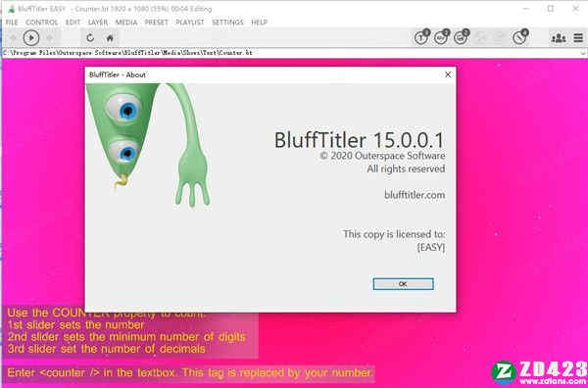Close the BluffTitler About dialog
This screenshot has width=588, height=388.
448,74
